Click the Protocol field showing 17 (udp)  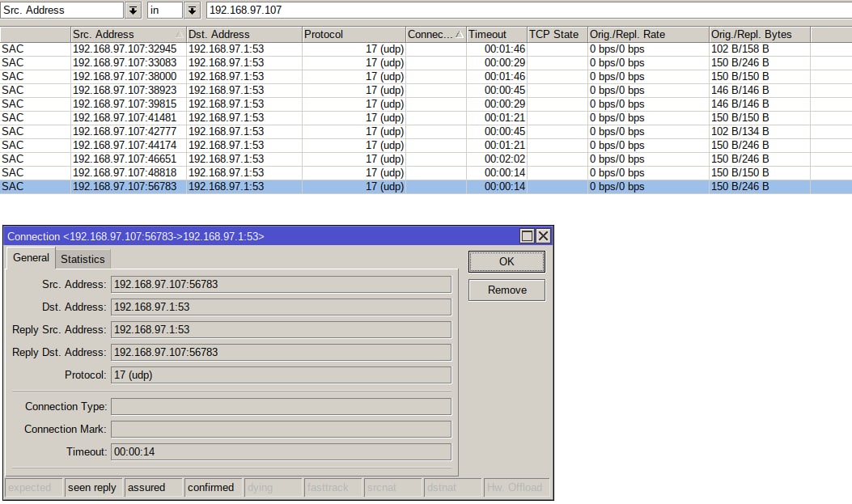pos(281,375)
